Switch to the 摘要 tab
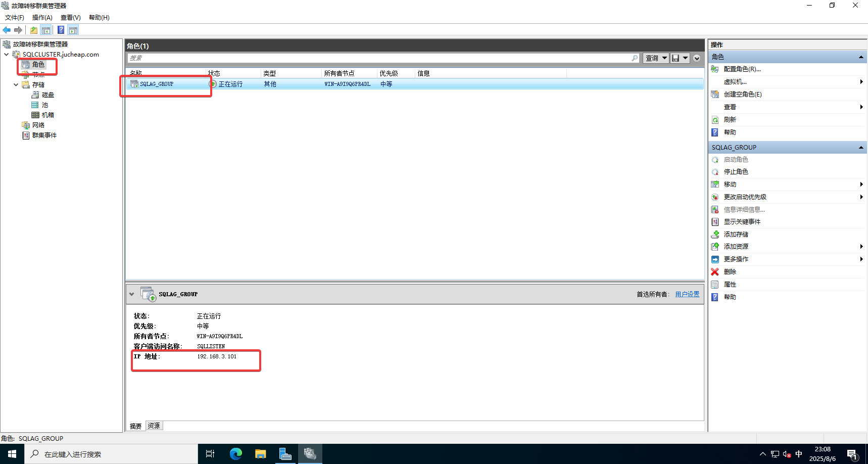Image resolution: width=868 pixels, height=464 pixels. tap(135, 426)
